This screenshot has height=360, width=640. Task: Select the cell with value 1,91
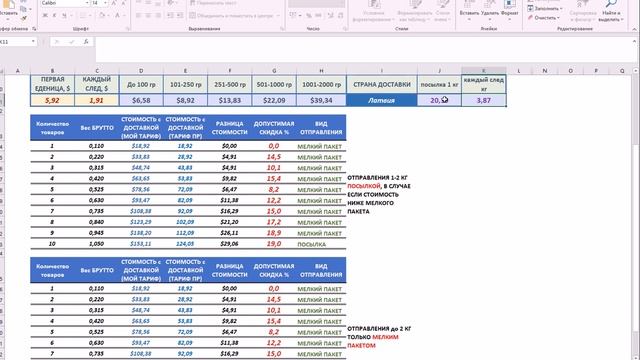tap(97, 100)
